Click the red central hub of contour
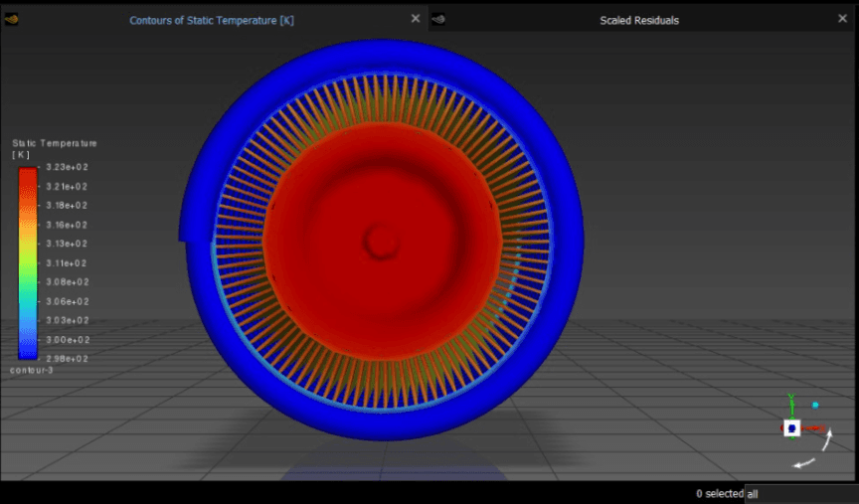Viewport: 859px width, 504px height. [x=382, y=241]
